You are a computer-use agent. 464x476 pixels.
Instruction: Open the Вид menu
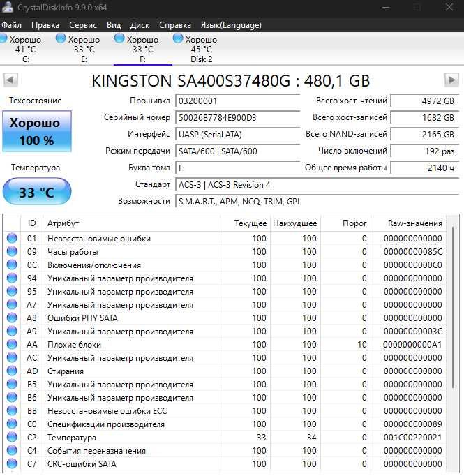click(114, 25)
